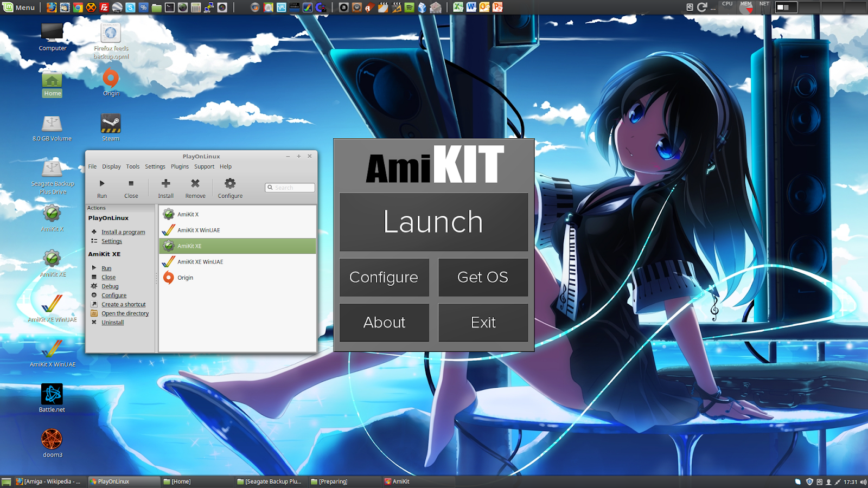The width and height of the screenshot is (868, 488).
Task: Click the Debug link in sidebar
Action: tap(110, 286)
